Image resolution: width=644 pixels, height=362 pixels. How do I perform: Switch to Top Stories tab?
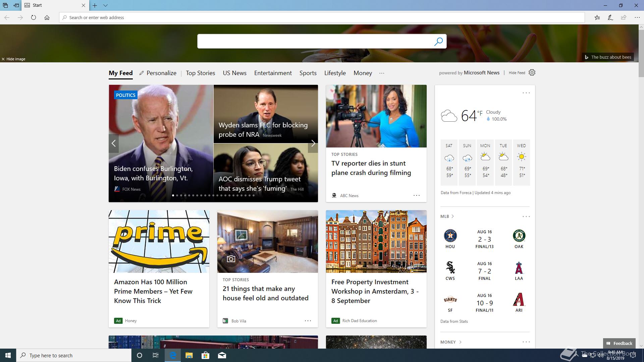point(201,73)
